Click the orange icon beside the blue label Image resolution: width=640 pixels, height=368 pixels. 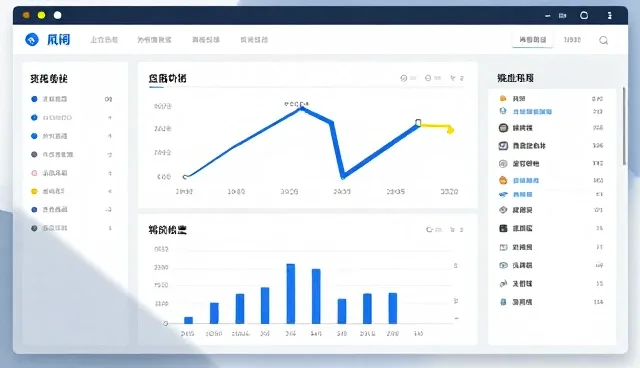[503, 180]
